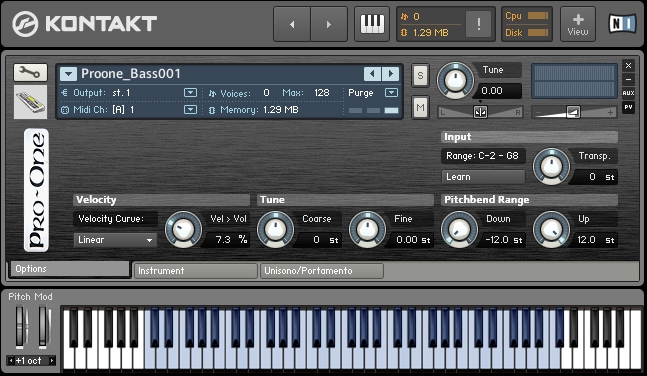Mute the instrument with M button
This screenshot has width=647, height=376.
[420, 108]
